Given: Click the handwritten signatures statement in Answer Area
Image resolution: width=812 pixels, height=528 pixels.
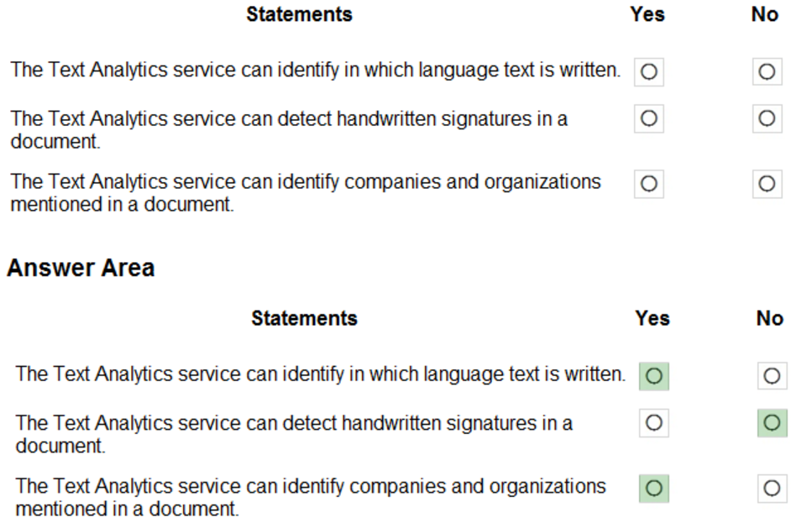Looking at the screenshot, I should [294, 434].
